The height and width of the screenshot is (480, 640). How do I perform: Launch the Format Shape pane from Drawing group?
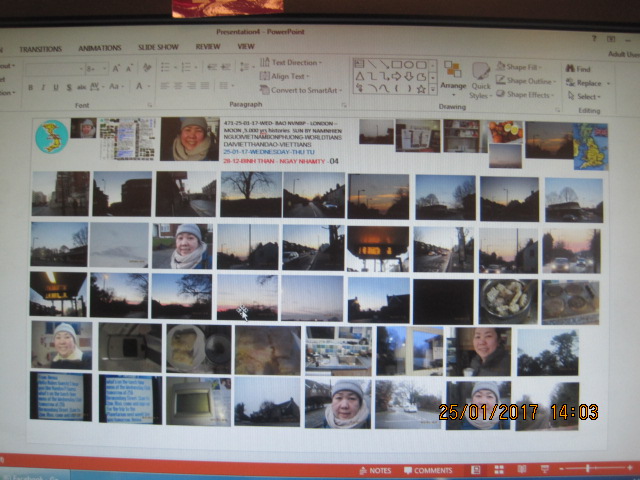(x=558, y=110)
